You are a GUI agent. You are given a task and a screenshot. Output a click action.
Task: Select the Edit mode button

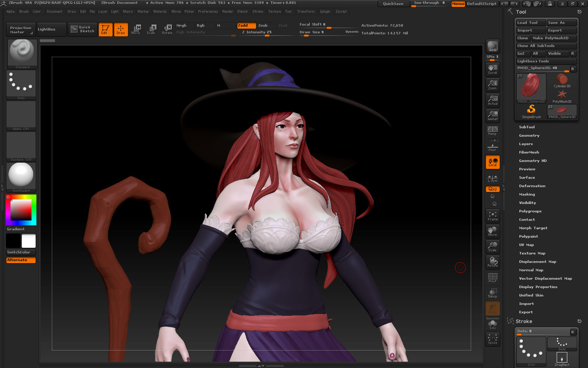(x=105, y=29)
